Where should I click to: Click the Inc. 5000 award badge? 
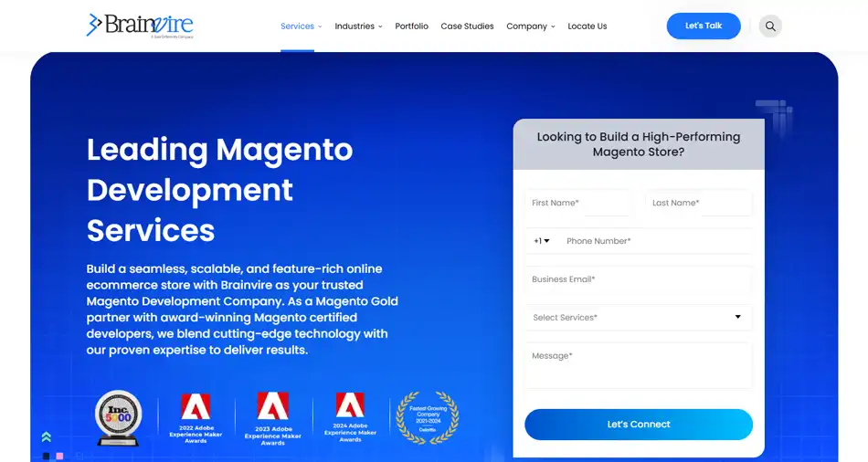point(118,418)
